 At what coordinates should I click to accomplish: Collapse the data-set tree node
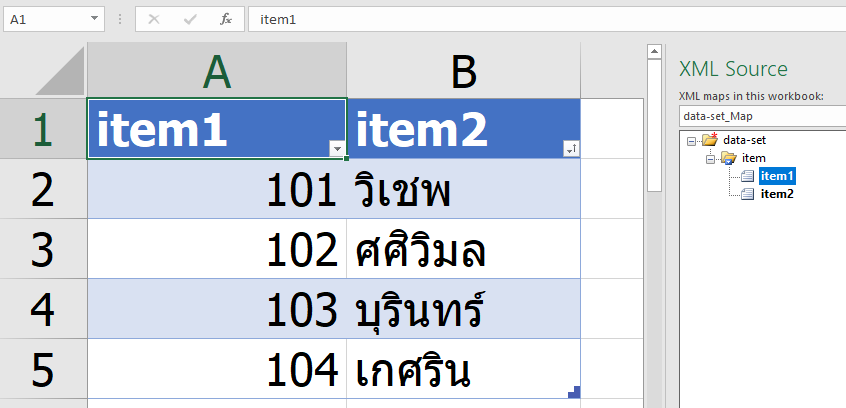692,141
